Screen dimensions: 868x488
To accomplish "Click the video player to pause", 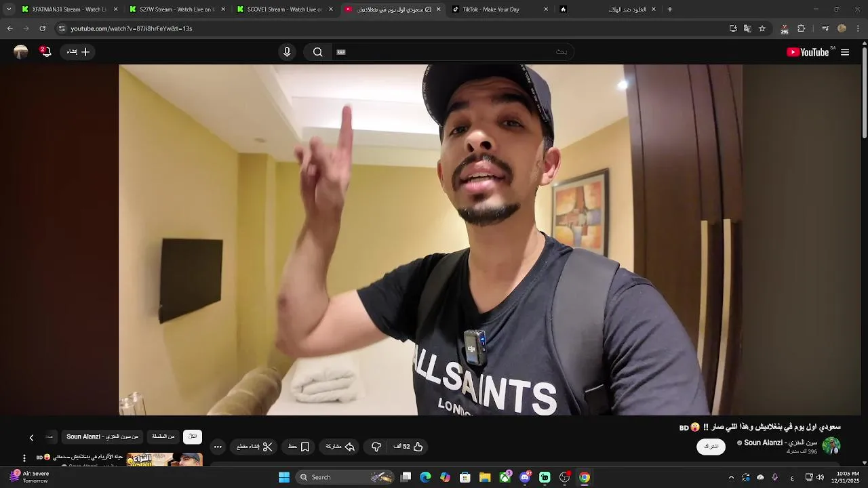I will tap(431, 239).
